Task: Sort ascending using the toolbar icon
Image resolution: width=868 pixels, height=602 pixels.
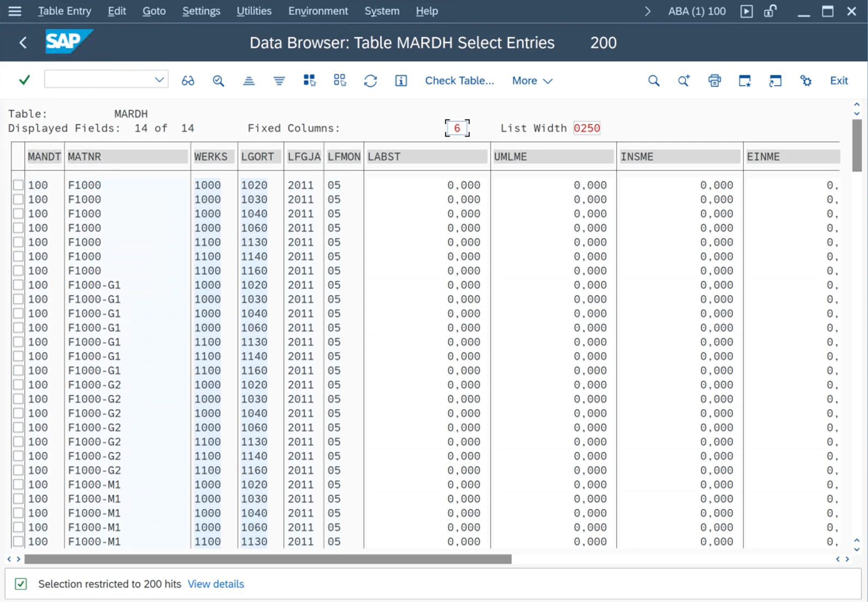Action: [249, 81]
